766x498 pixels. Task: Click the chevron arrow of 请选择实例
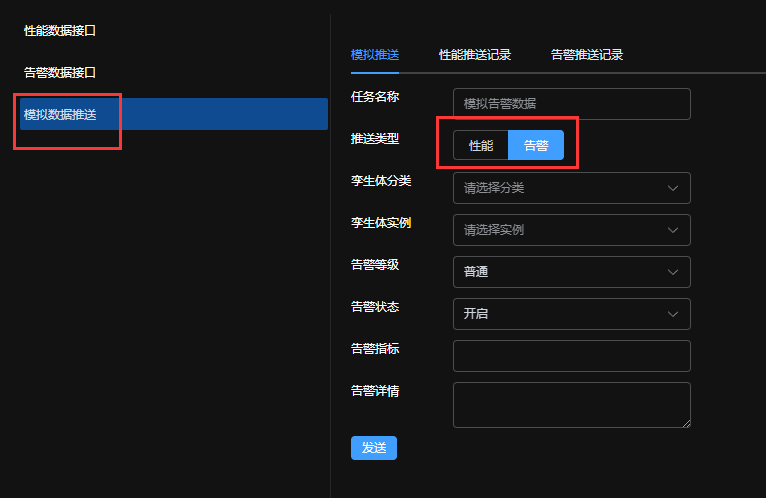[673, 230]
